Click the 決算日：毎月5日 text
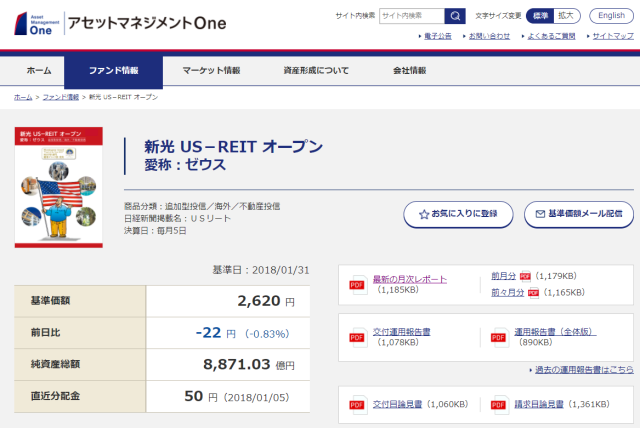Screen dimensions: 640x428 [155, 231]
